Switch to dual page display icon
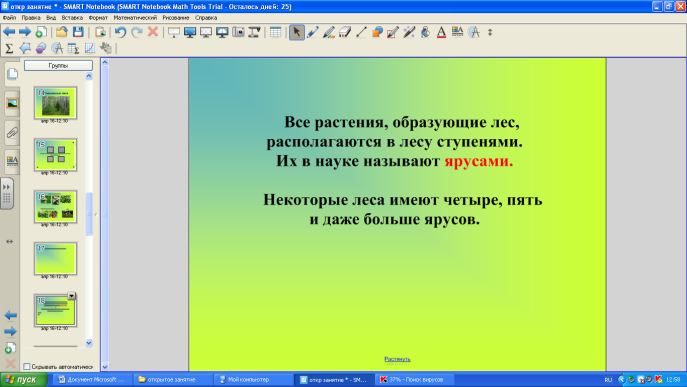The height and width of the screenshot is (387, 687). coord(222,32)
